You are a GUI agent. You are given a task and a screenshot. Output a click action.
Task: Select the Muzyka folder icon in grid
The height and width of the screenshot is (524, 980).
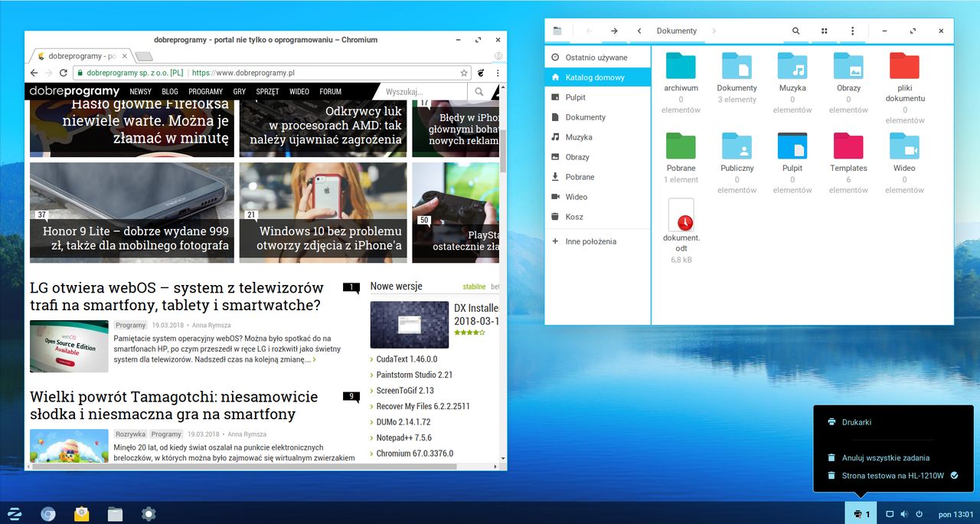pyautogui.click(x=792, y=66)
